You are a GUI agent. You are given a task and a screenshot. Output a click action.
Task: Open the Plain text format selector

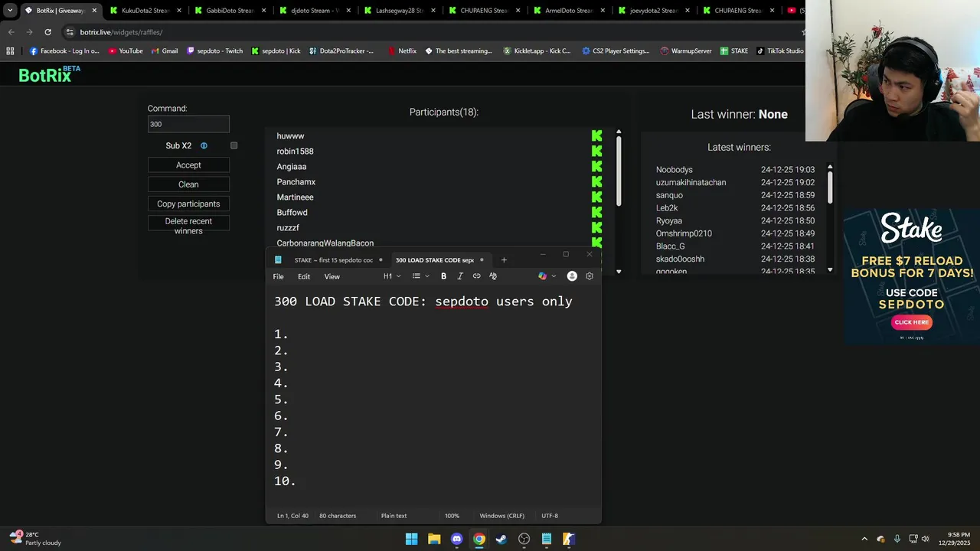click(x=394, y=516)
